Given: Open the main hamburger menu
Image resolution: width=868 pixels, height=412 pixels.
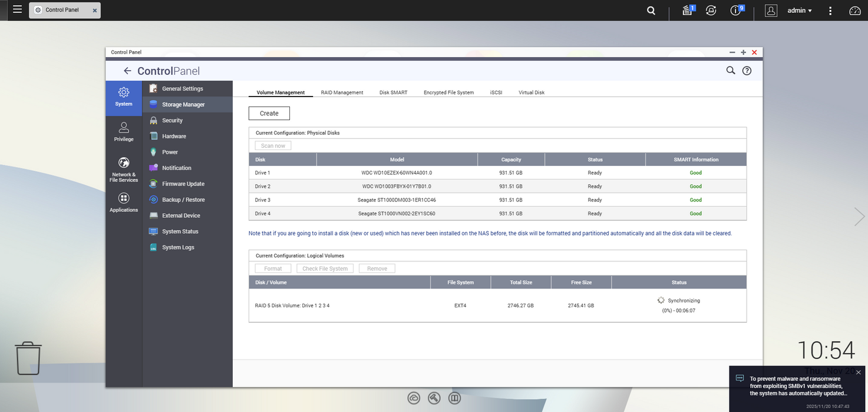Looking at the screenshot, I should pyautogui.click(x=17, y=10).
